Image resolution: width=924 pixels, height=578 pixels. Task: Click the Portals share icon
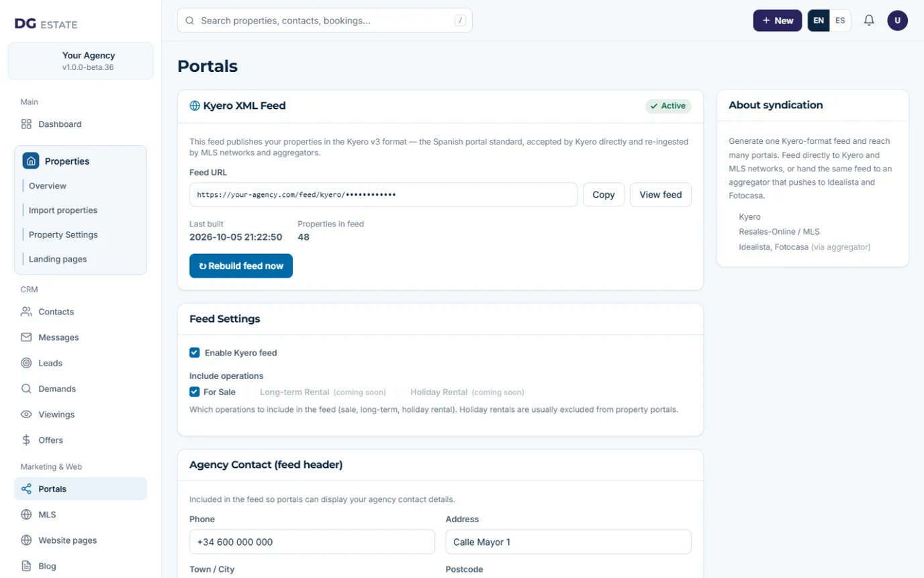pos(26,489)
